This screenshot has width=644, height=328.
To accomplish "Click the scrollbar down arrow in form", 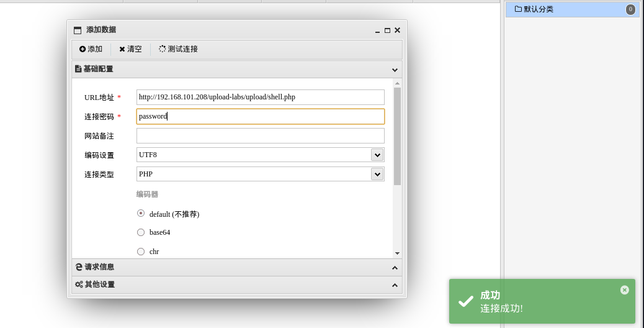I will pos(397,253).
